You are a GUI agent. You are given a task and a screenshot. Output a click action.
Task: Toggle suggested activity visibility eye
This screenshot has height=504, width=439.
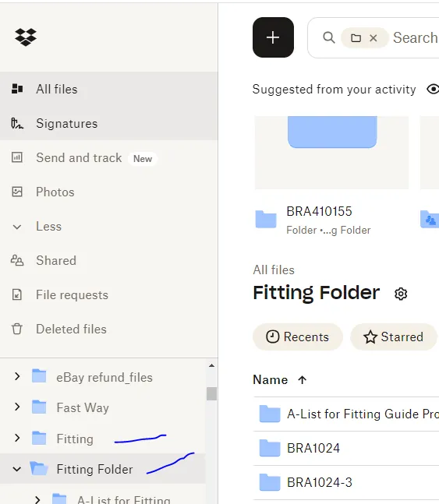coord(433,89)
